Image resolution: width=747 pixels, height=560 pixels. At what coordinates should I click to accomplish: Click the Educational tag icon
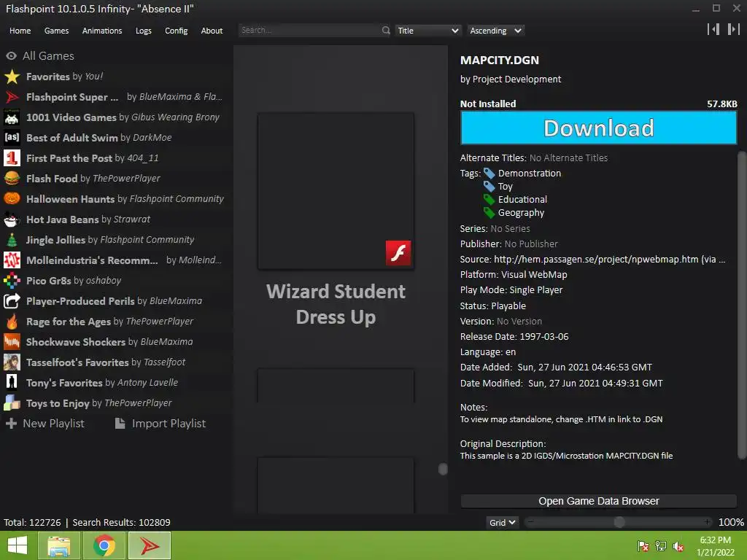[489, 200]
